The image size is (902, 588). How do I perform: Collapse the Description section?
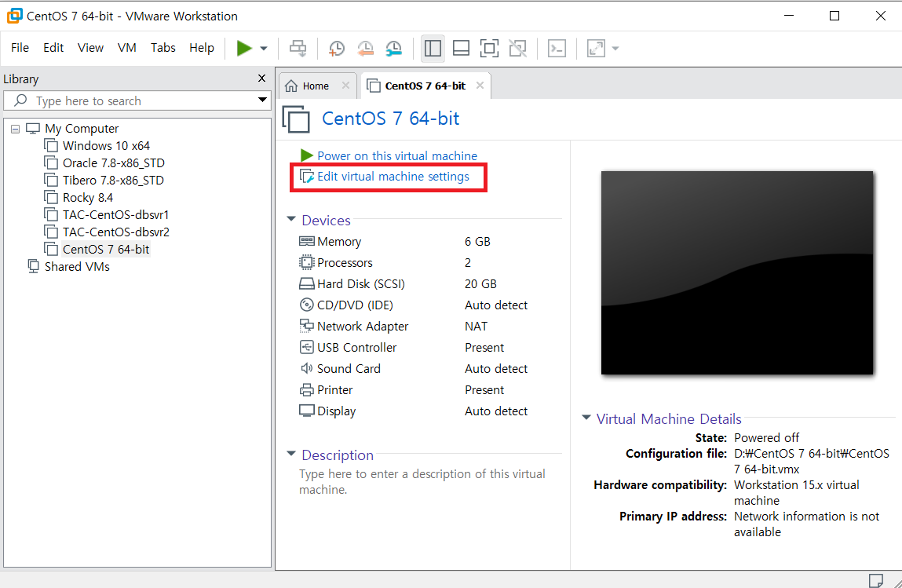pos(291,454)
